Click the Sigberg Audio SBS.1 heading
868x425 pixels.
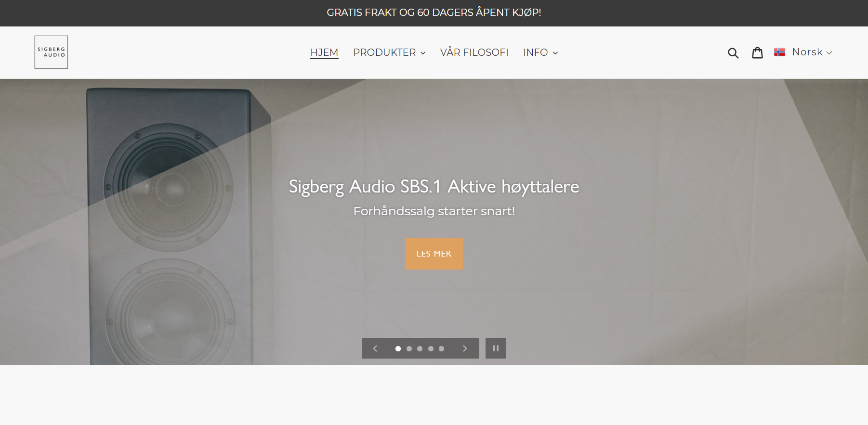point(434,187)
